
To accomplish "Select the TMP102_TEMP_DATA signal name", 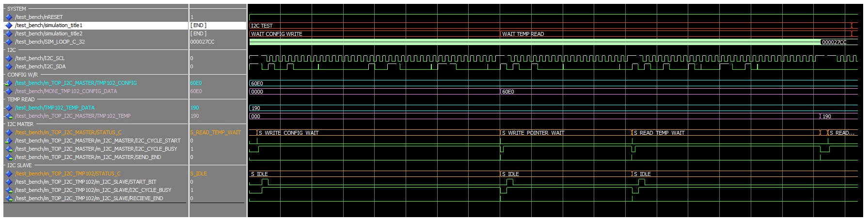I will [x=54, y=108].
